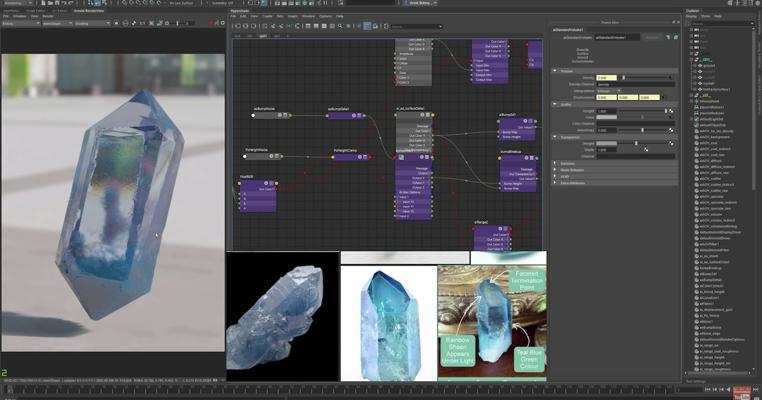
Task: Open the Display menu in the Outliner
Action: [x=691, y=17]
